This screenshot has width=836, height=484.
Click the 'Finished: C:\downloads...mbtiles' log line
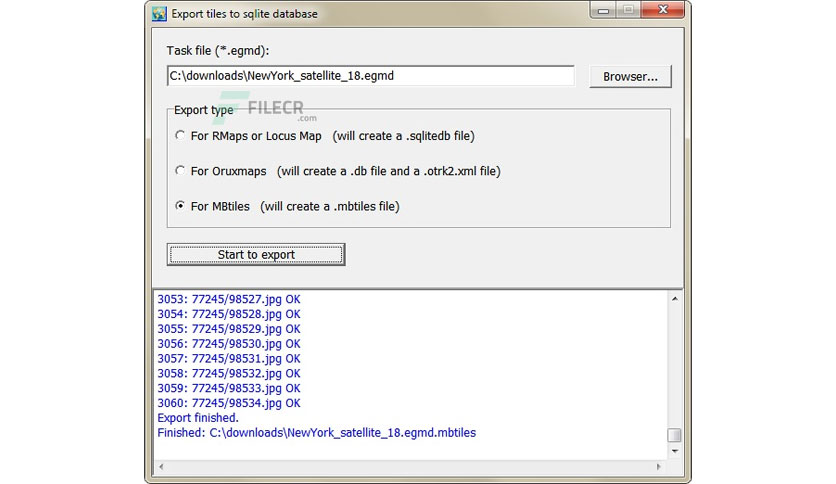coord(317,433)
